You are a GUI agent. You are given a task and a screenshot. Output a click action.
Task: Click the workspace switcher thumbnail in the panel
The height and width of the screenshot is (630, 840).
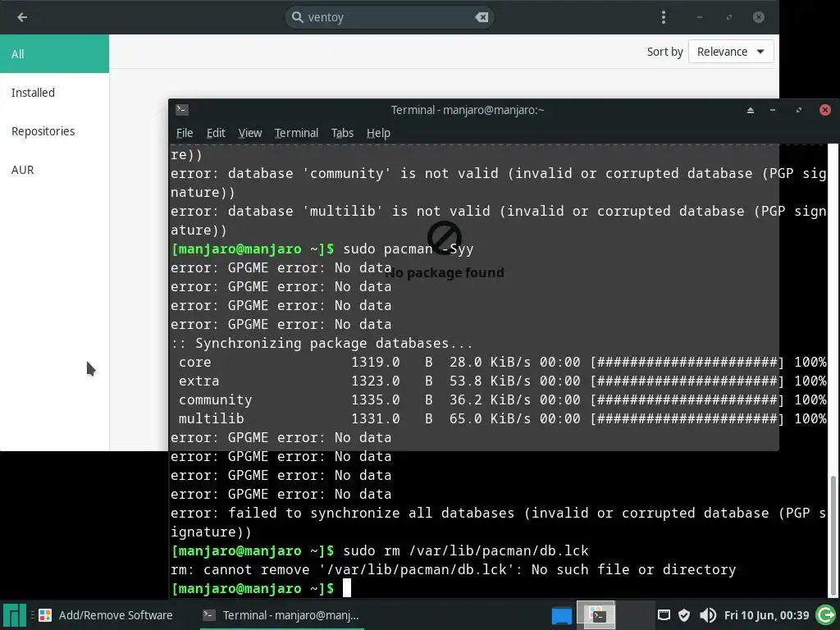click(x=596, y=615)
